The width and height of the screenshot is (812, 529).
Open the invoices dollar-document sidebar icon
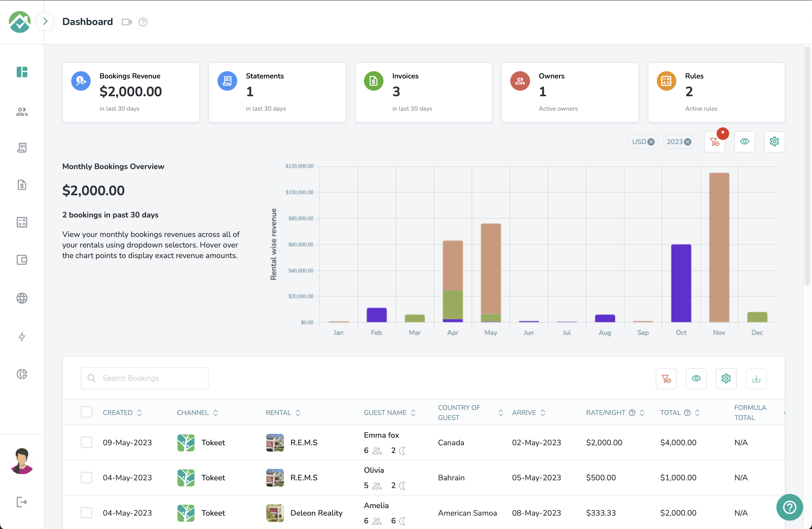(22, 185)
